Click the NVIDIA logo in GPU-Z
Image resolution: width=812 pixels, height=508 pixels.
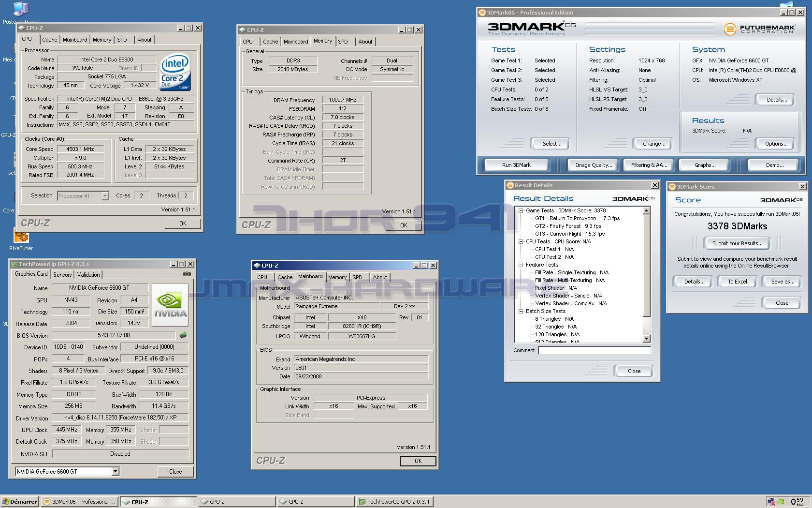click(x=170, y=304)
